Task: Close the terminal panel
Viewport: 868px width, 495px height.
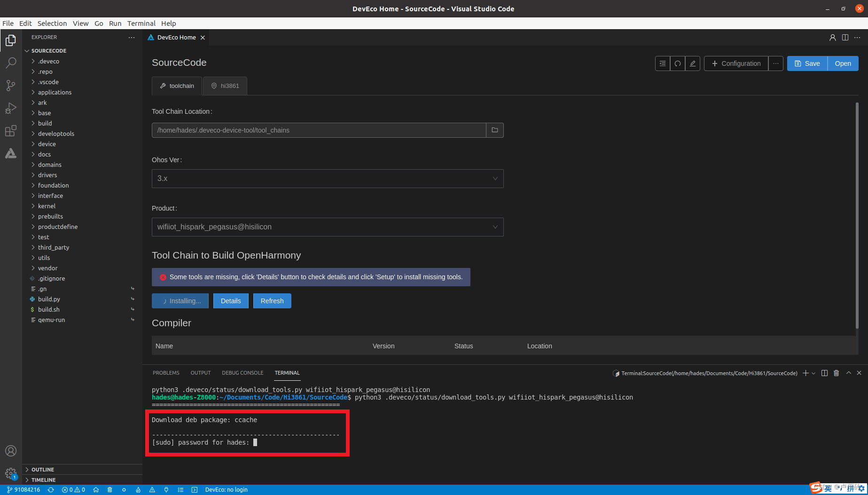Action: tap(859, 373)
